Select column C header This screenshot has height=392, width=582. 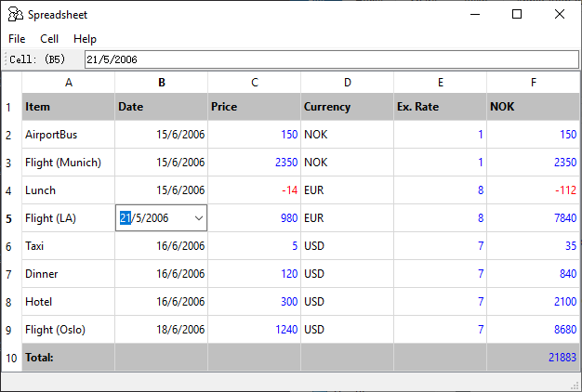(x=254, y=82)
